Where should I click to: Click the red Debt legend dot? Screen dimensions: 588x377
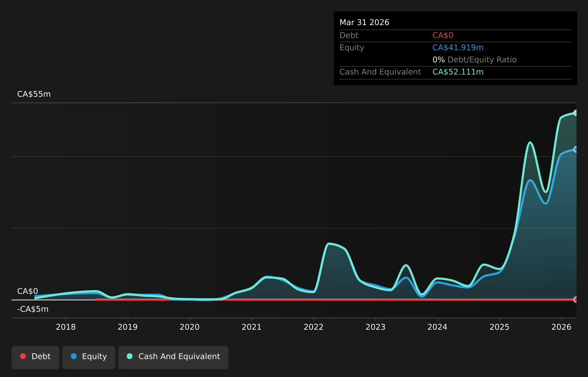click(x=23, y=356)
